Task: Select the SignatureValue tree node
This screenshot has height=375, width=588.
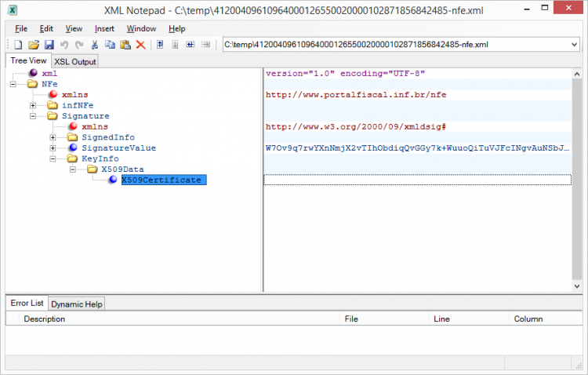Action: 119,148
